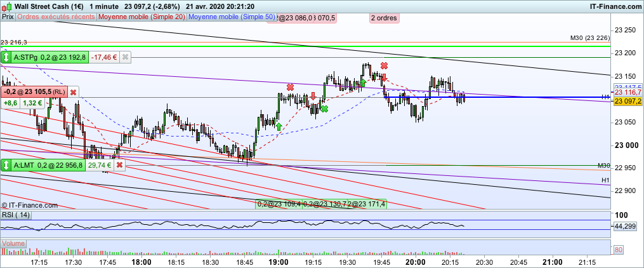Viewport: 644px width, 268px height.
Task: Click the drag handle arrows on A:LMT order
Action: (x=6, y=165)
